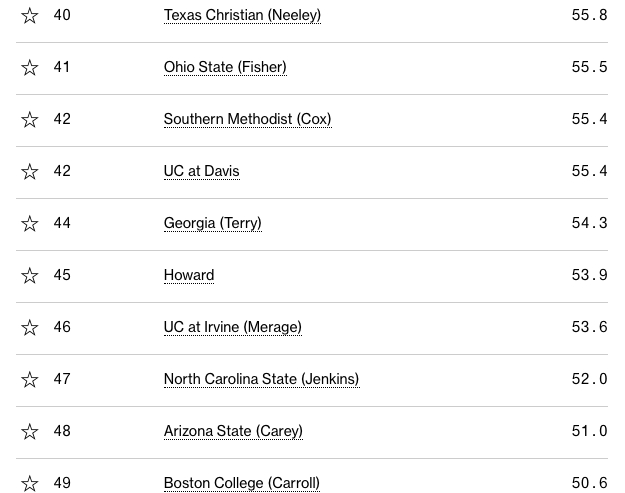The image size is (625, 493).
Task: Favorite Ohio State (Fisher) with the star
Action: 30,68
